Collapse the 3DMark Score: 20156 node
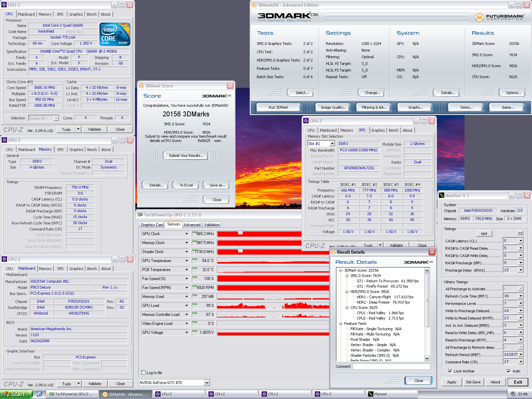 340,270
